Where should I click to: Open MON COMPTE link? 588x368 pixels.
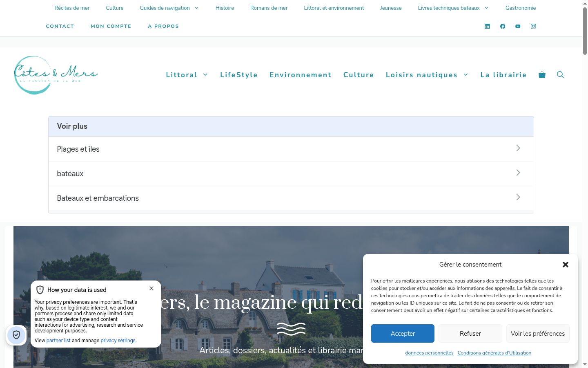click(x=111, y=26)
